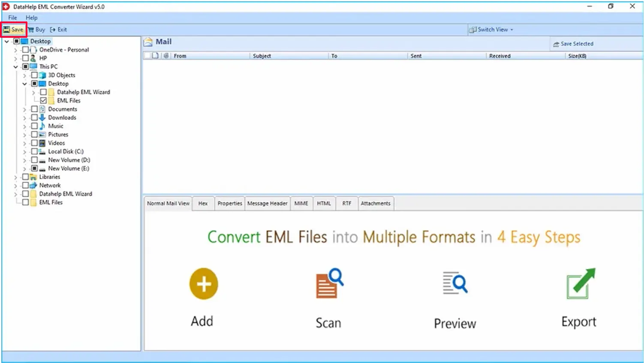This screenshot has height=363, width=644.
Task: Open the Help menu
Action: [31, 18]
